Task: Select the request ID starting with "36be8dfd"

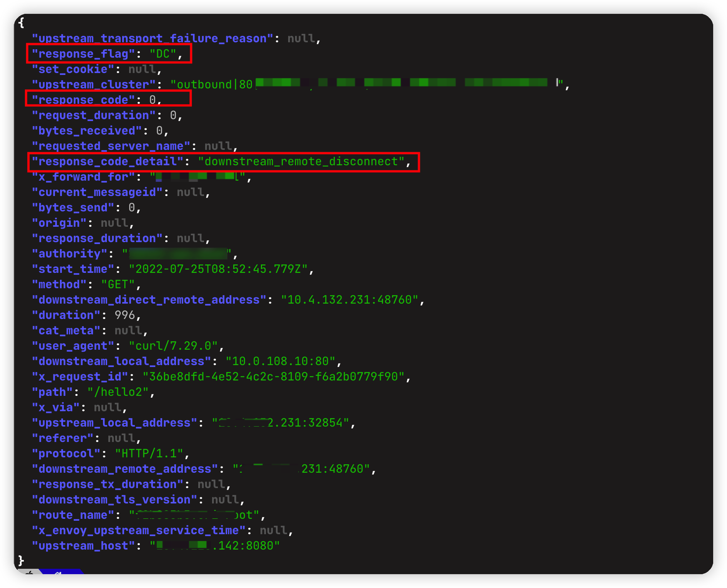Action: (x=274, y=377)
